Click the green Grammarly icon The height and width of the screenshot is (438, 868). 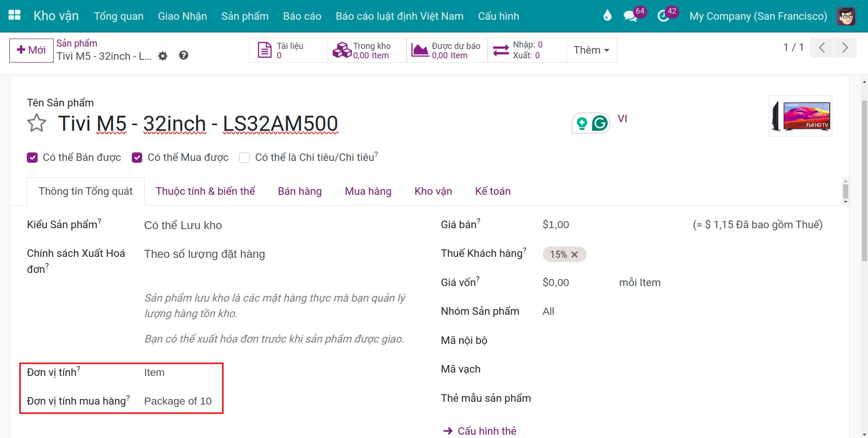tap(600, 123)
